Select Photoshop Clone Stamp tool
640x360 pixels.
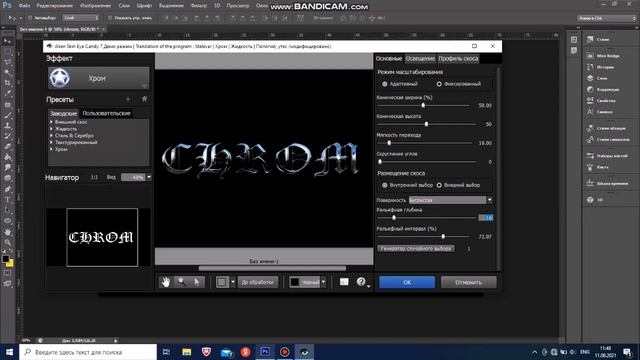(x=7, y=126)
